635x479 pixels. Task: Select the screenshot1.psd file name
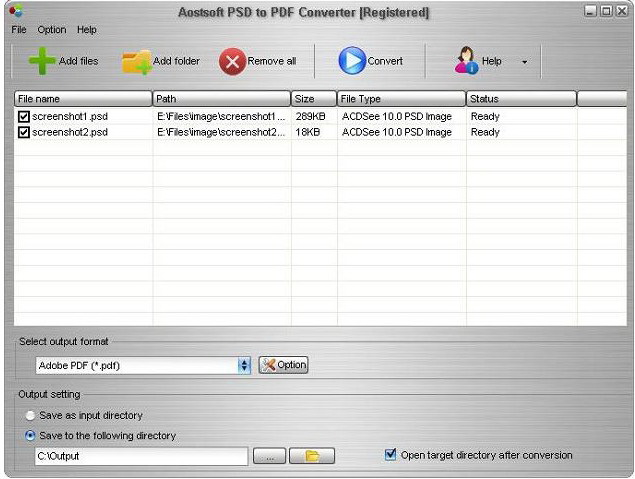tap(70, 117)
